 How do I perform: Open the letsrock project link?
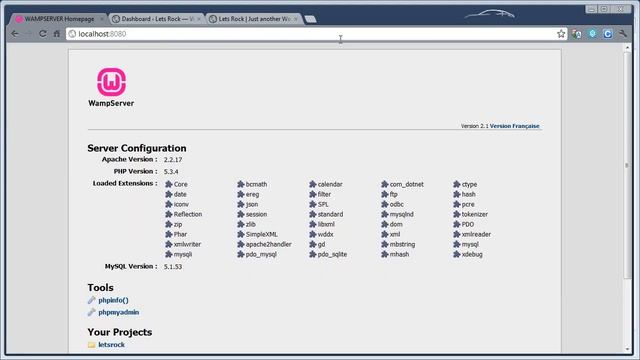[x=111, y=344]
